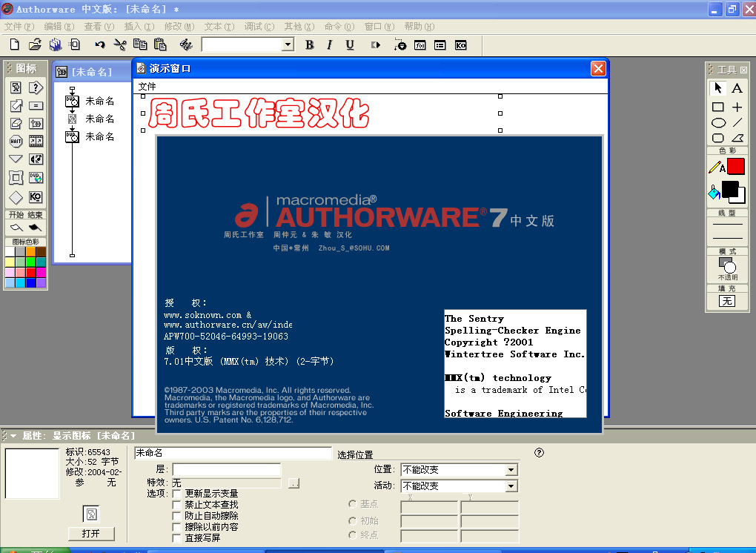Open the Functions window icon
756x553 pixels.
[420, 44]
